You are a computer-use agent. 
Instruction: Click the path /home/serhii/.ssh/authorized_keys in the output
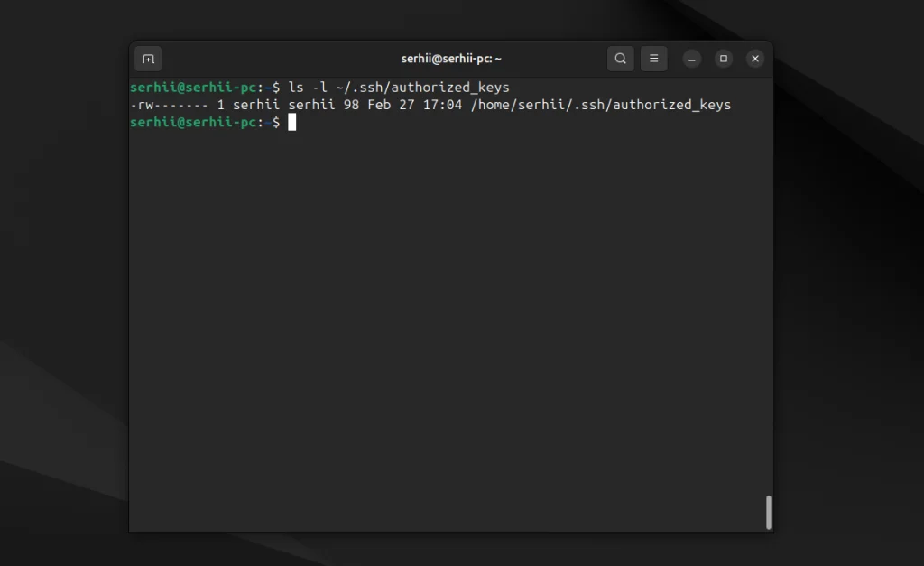600,105
